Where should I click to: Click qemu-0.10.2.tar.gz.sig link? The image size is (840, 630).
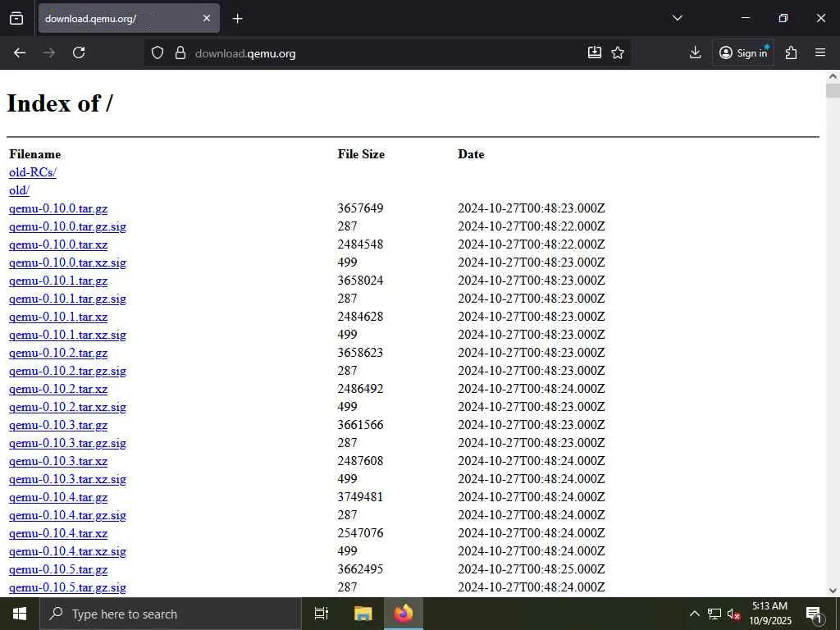pyautogui.click(x=67, y=371)
